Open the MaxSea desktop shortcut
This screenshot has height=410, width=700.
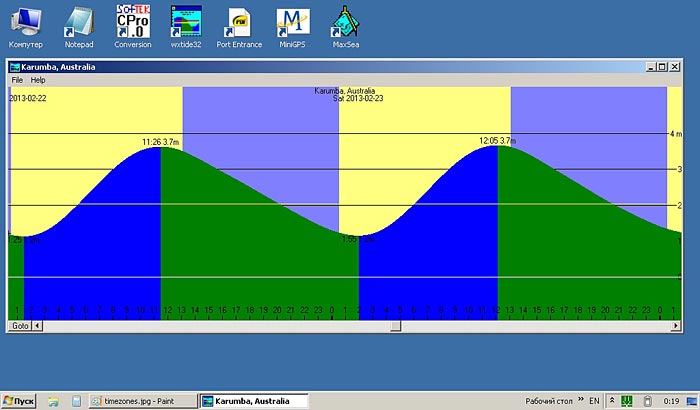tap(346, 27)
